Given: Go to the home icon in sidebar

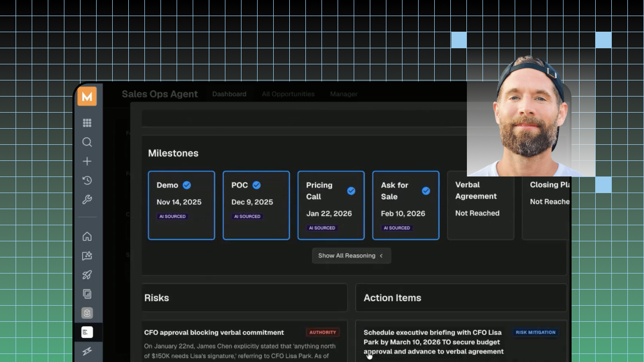Looking at the screenshot, I should coord(87,236).
